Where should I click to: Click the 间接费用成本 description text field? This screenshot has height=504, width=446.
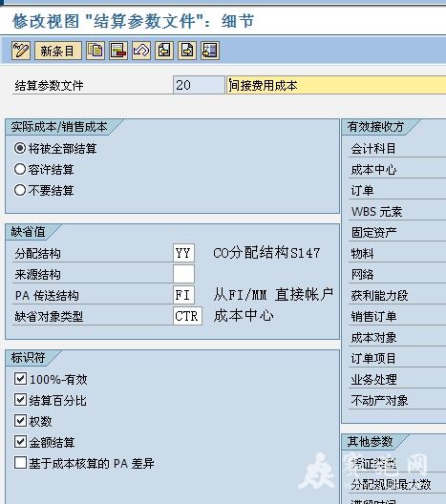tap(336, 85)
